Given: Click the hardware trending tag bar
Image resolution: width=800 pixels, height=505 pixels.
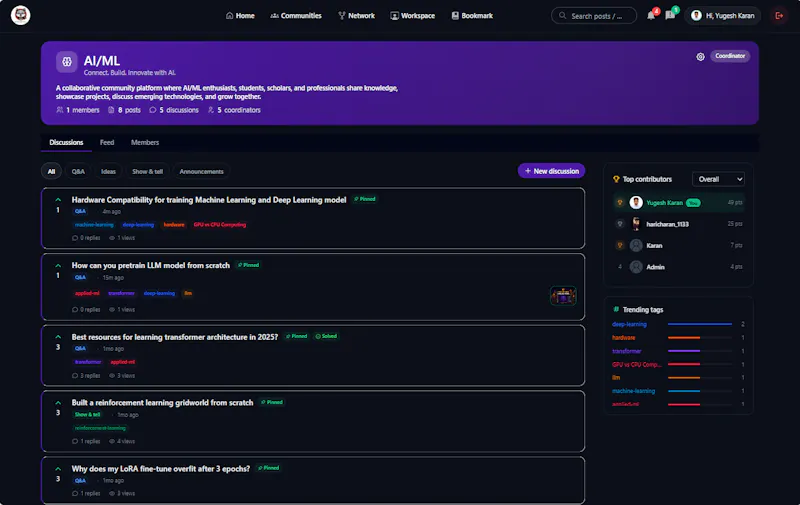Looking at the screenshot, I should (x=700, y=337).
